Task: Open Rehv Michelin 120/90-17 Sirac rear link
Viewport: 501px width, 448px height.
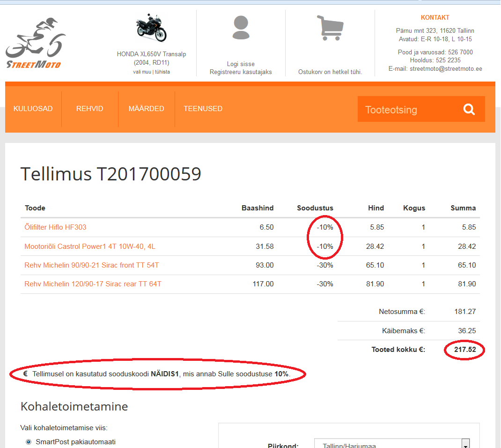Action: tap(93, 284)
